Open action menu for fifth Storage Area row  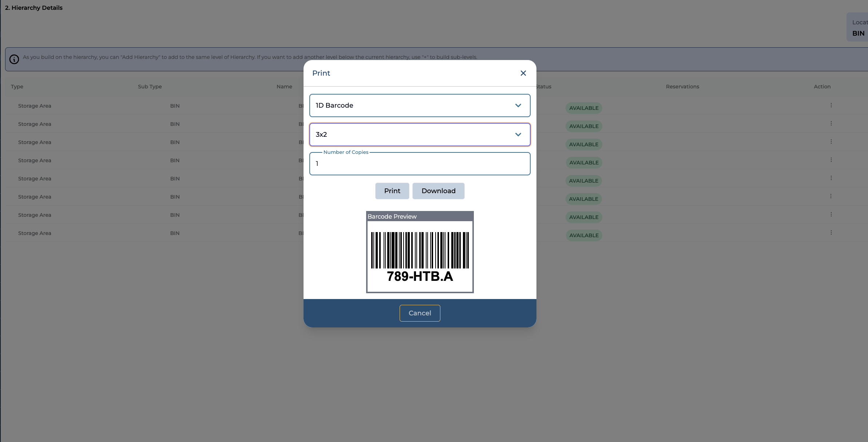(831, 178)
